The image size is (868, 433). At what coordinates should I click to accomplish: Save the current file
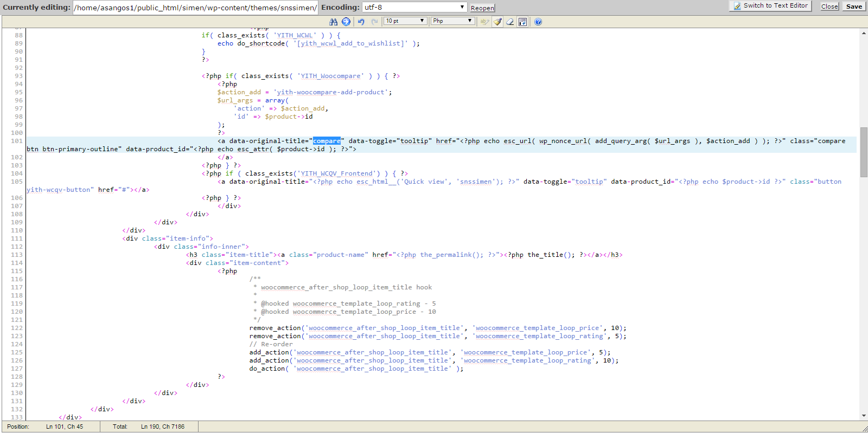click(854, 7)
